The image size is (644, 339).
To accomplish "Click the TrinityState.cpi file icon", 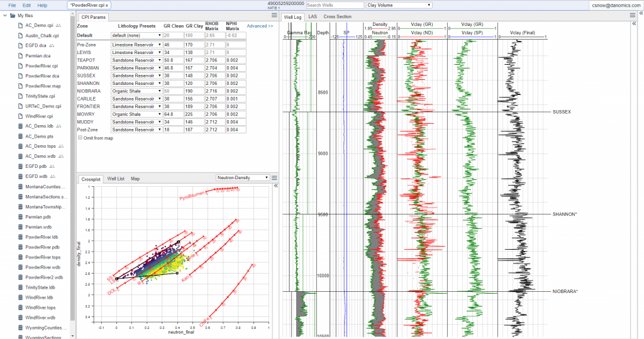I will (21, 96).
